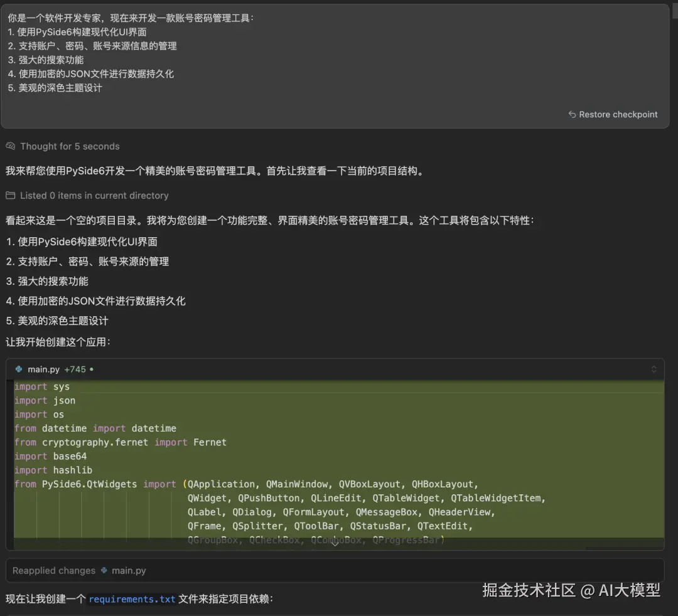Click the +745 change count
678x616 pixels.
[x=75, y=369]
